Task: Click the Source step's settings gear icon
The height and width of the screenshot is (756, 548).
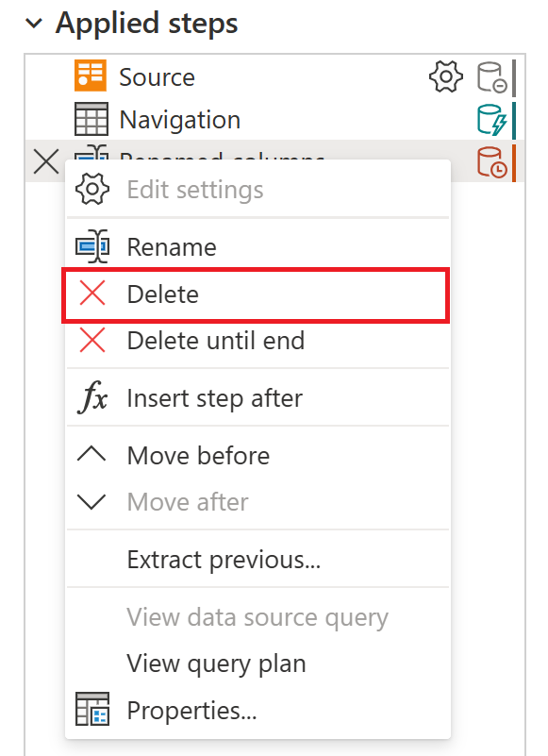Action: pyautogui.click(x=445, y=77)
